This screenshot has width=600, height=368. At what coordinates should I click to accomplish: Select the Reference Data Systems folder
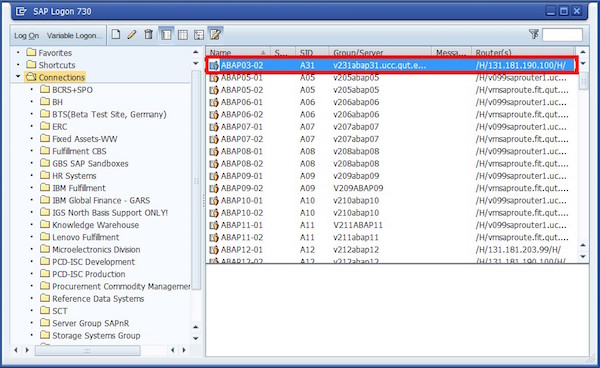[92, 298]
